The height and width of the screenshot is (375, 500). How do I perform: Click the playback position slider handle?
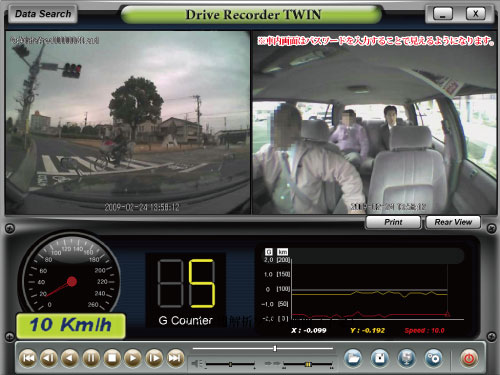(x=275, y=348)
